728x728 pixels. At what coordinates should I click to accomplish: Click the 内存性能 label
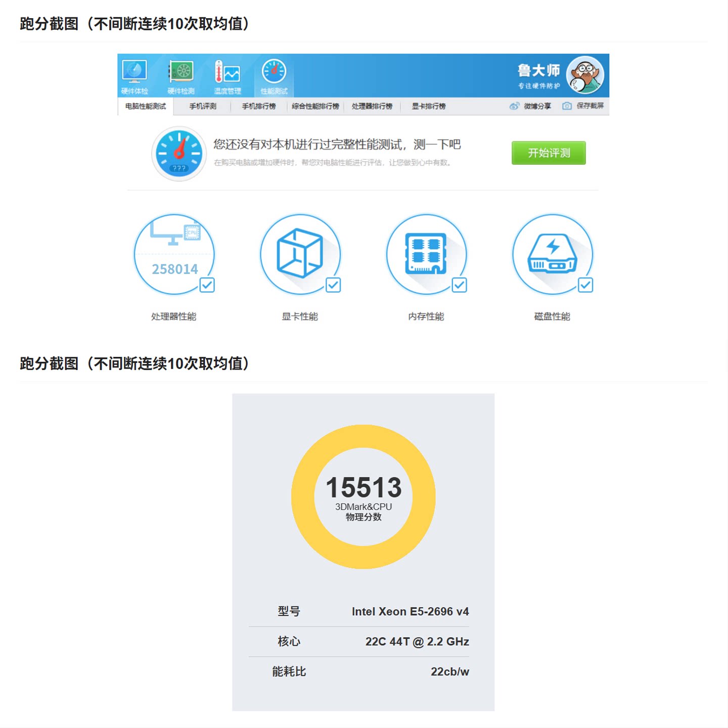click(426, 316)
